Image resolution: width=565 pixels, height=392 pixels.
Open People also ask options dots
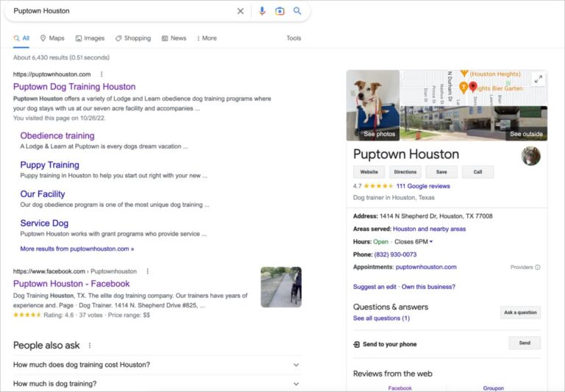pyautogui.click(x=90, y=346)
